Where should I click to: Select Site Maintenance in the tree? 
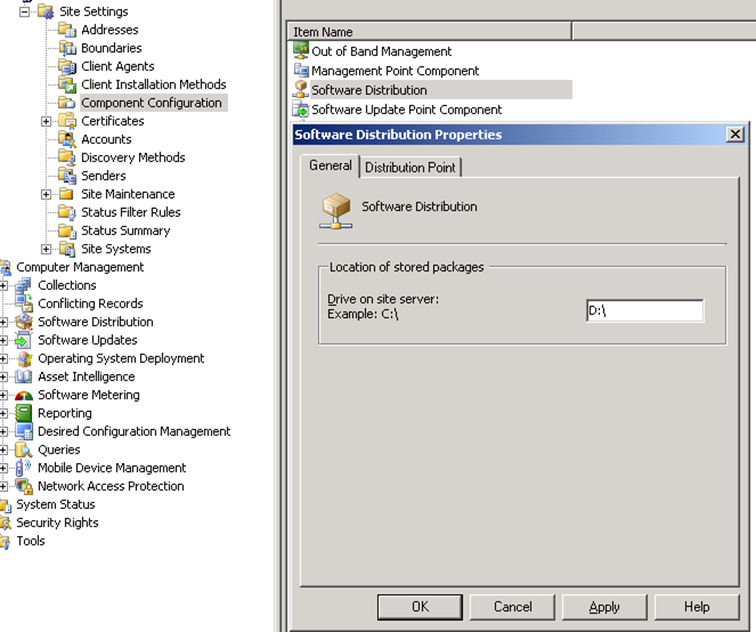[128, 194]
